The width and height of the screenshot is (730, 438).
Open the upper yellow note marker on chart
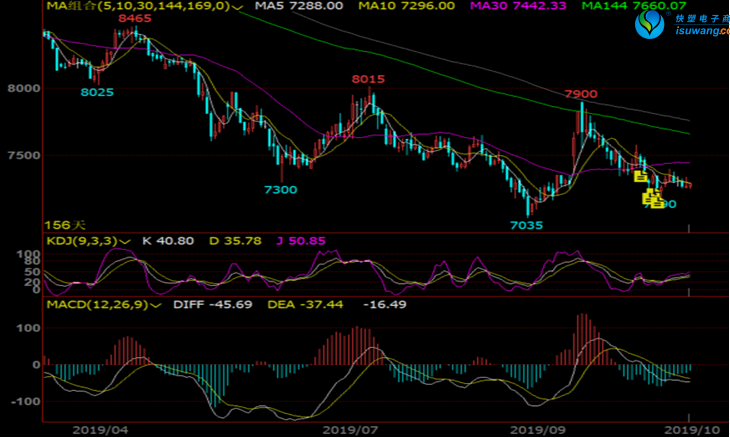coord(641,176)
